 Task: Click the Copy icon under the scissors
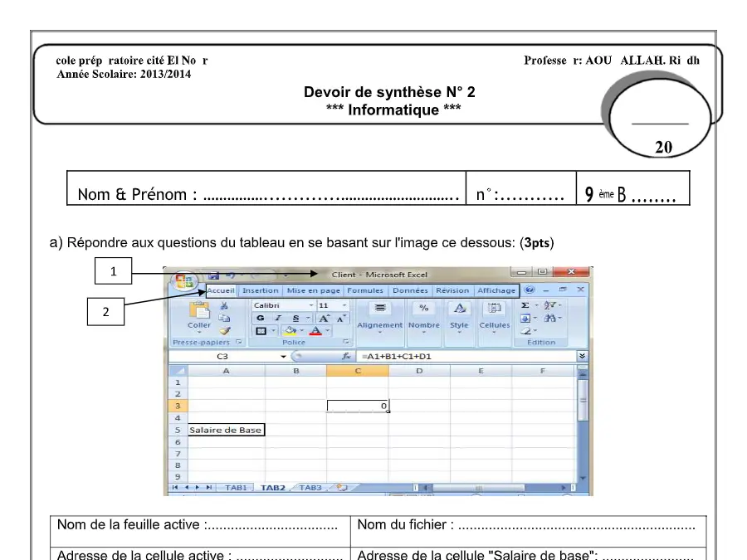[x=224, y=318]
